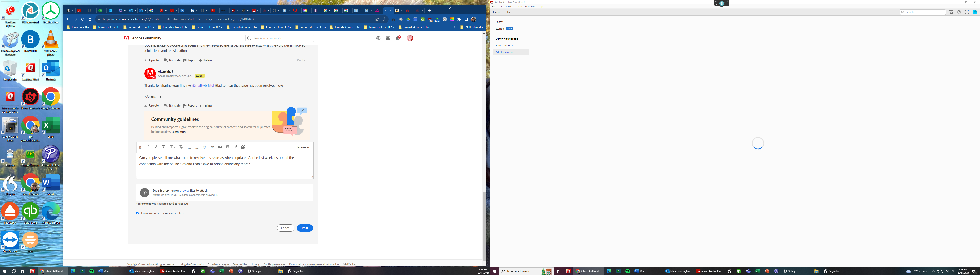Post the reply
Screen dimensions: 980x275
pyautogui.click(x=304, y=228)
